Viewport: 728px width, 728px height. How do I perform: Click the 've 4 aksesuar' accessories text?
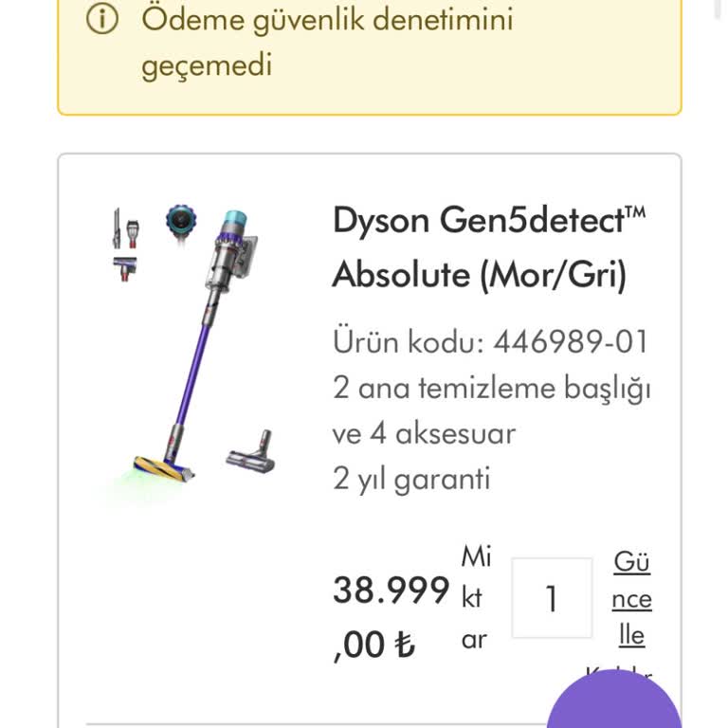(x=424, y=433)
